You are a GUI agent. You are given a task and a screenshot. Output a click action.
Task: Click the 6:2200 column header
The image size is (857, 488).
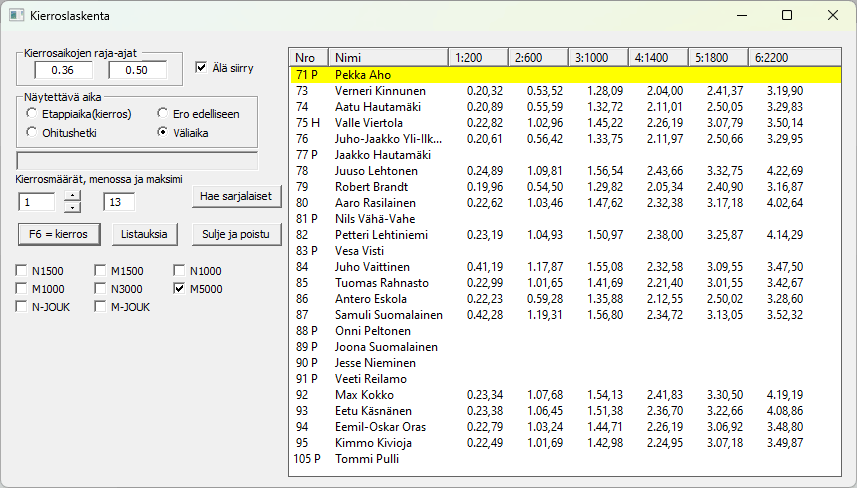(x=782, y=57)
